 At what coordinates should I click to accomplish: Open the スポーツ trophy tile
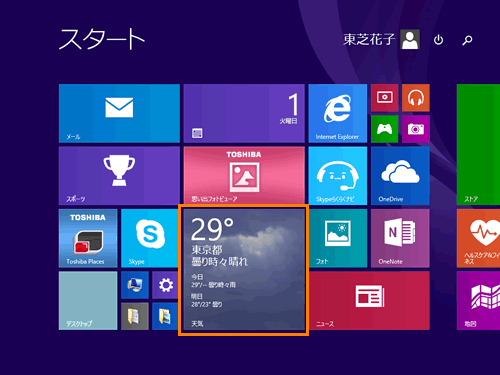click(x=119, y=176)
